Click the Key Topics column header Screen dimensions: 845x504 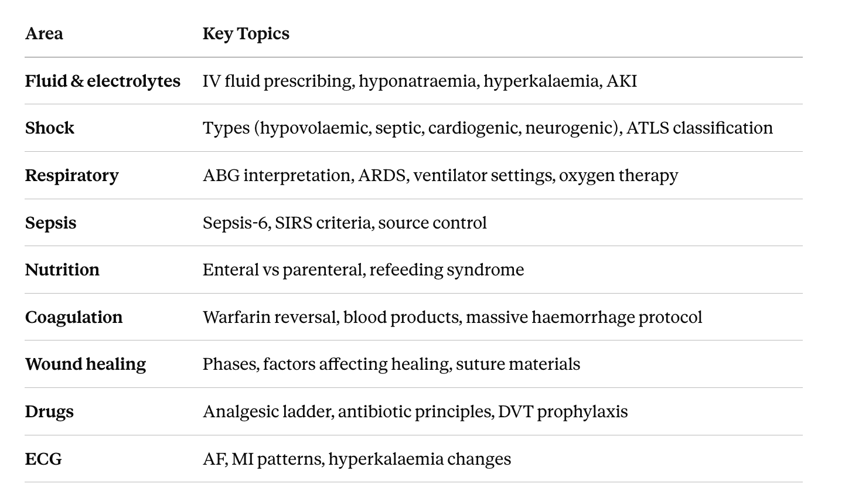[246, 33]
